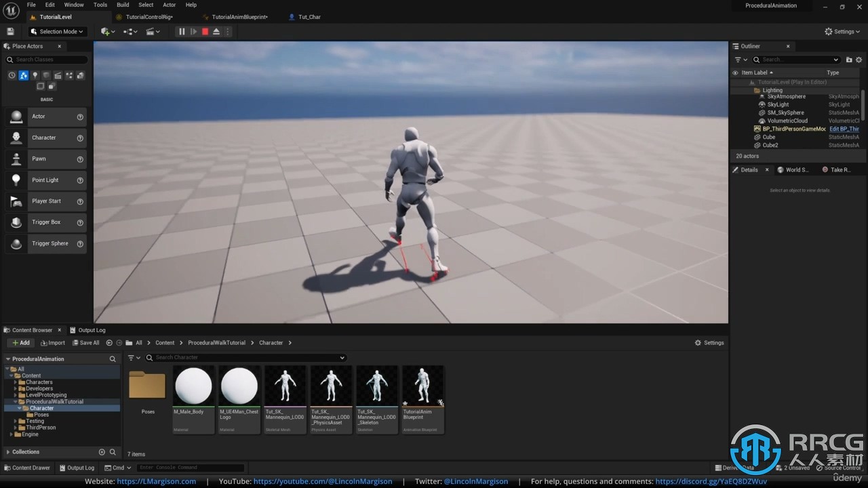This screenshot has width=868, height=488.
Task: Open the Build menu
Action: [123, 5]
